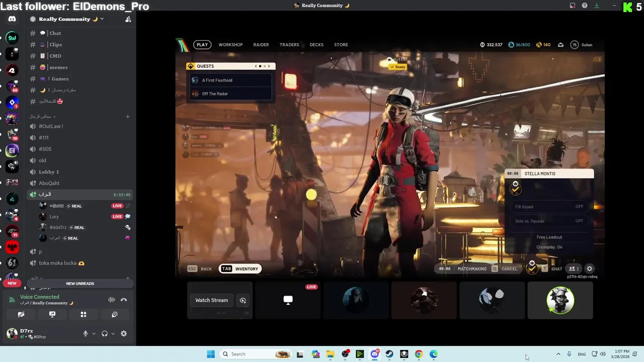
Task: Click invite people icon beside server name
Action: [x=128, y=19]
